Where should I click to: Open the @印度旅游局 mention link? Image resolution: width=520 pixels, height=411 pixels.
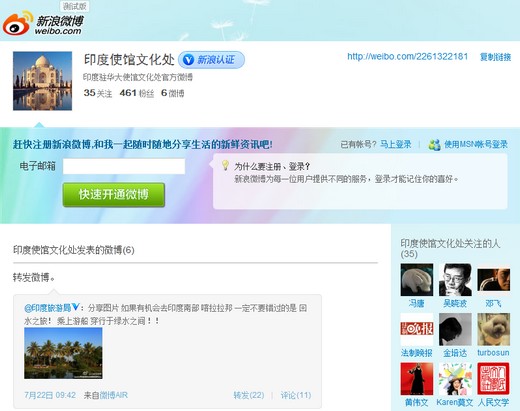point(48,308)
